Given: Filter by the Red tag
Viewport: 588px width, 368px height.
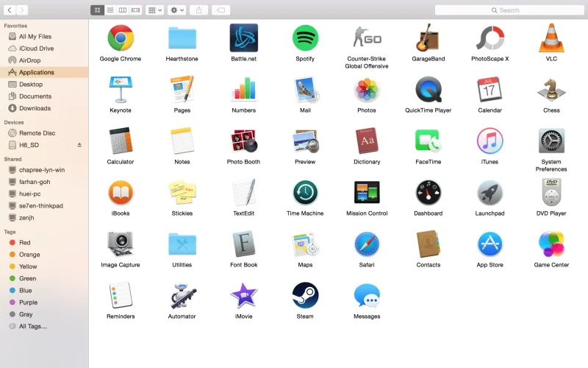Looking at the screenshot, I should (x=44, y=243).
